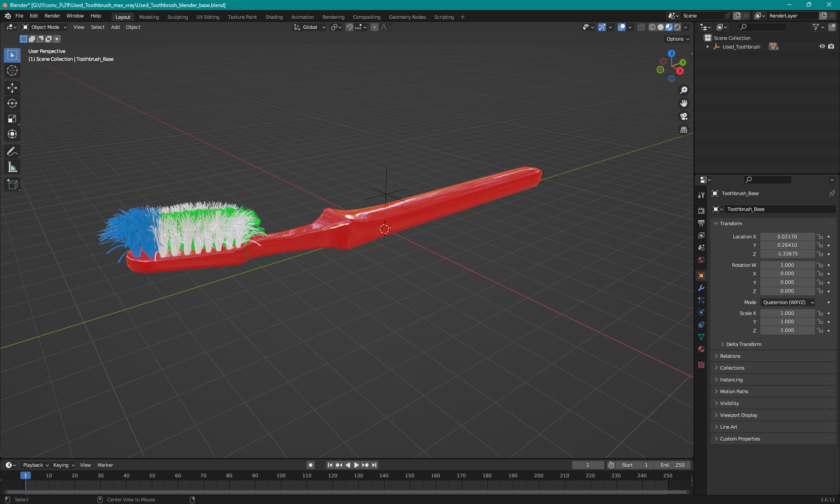Expand Used_Toothbrush collection tree
Screen dimensions: 840x504
click(x=707, y=47)
